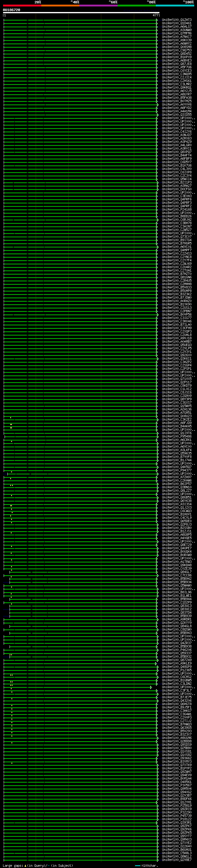The image size is (197, 868).
Task: Open hit UniRef100_A7GM51
Action: (177, 413)
